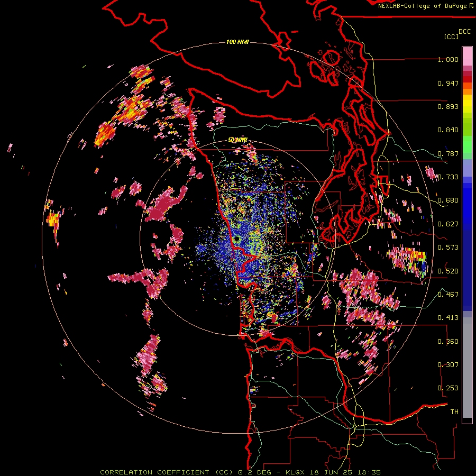This screenshot has width=476, height=476.
Task: Select the 0.733 scale value
Action: tap(448, 177)
